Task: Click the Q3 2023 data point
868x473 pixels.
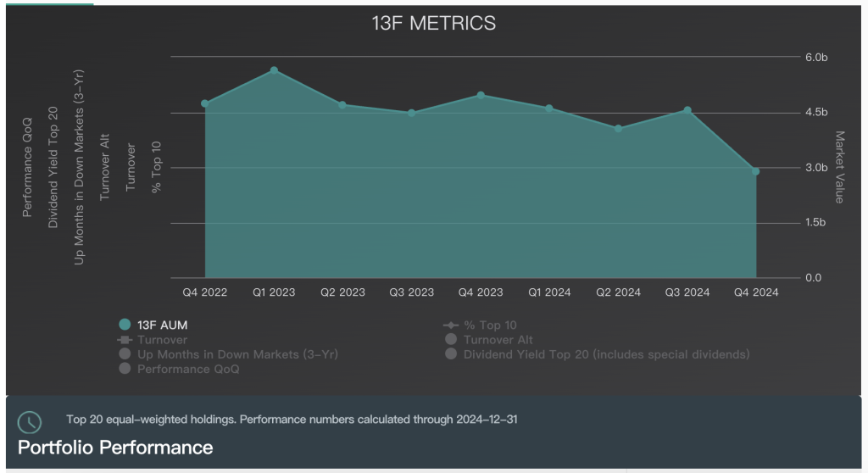Action: pos(412,113)
